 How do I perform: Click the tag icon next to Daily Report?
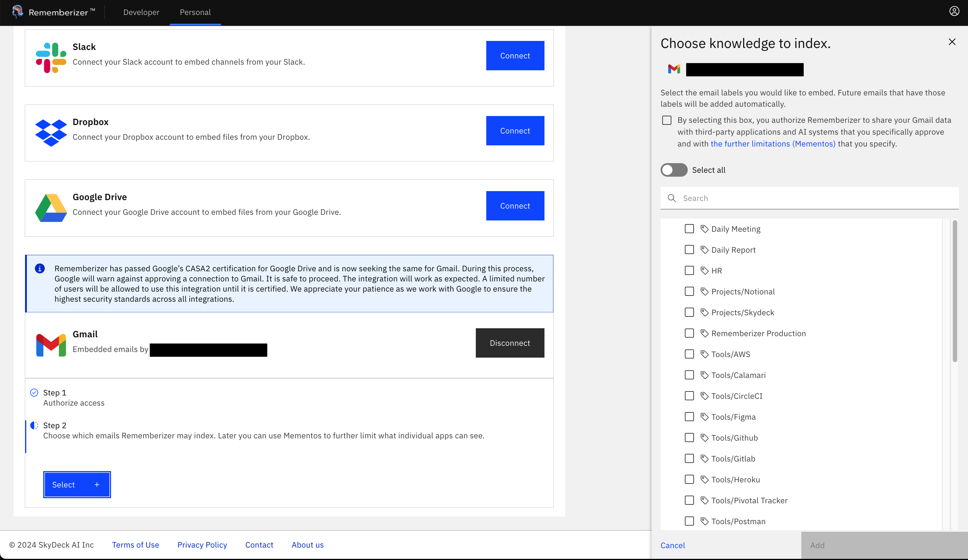pyautogui.click(x=704, y=250)
